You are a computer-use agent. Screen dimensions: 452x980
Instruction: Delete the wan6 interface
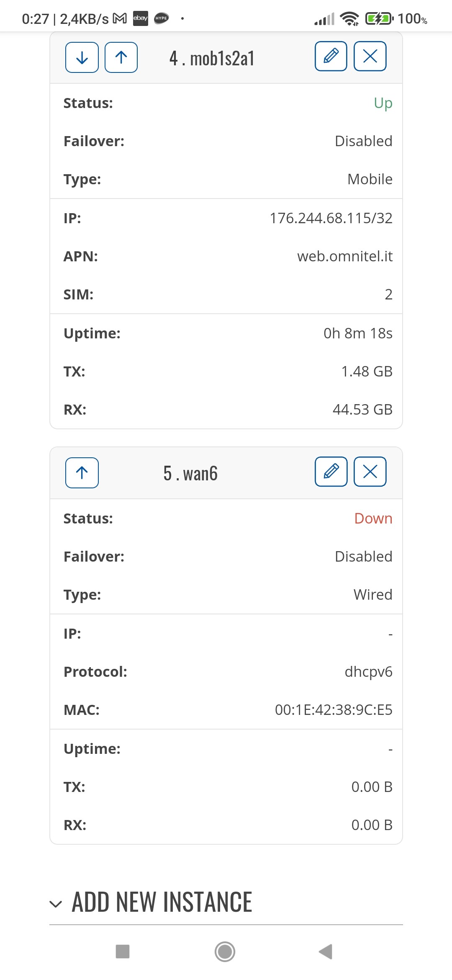click(x=370, y=472)
